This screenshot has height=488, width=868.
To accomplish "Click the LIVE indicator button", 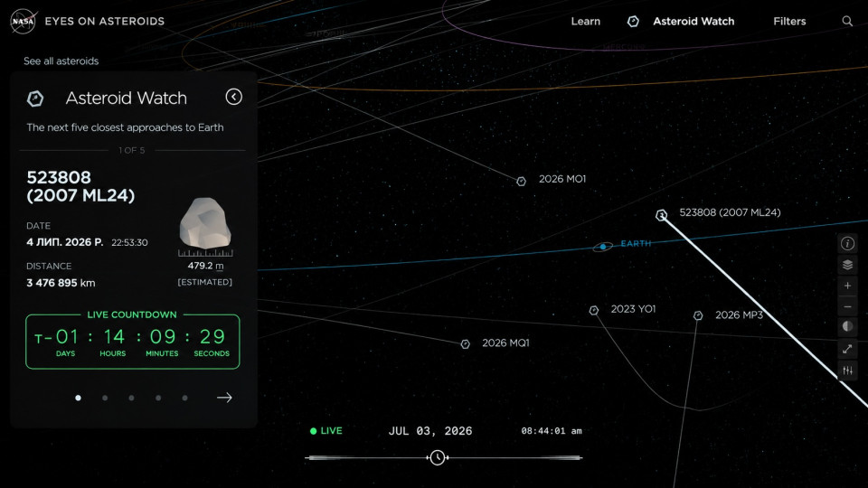I will click(x=326, y=430).
